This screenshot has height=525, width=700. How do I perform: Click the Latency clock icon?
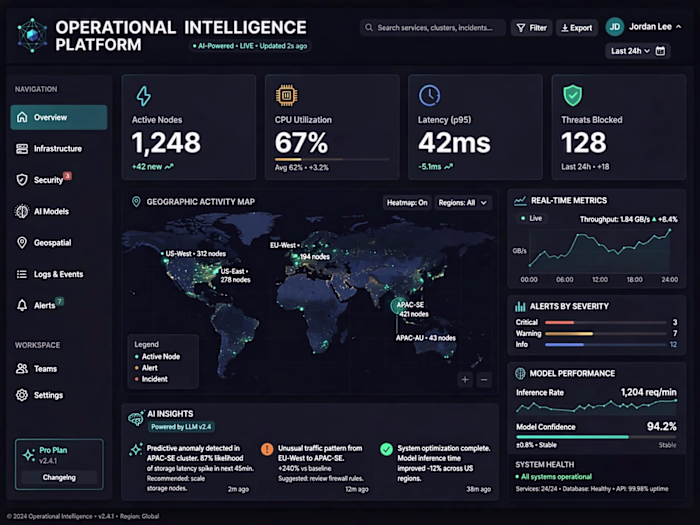tap(429, 95)
